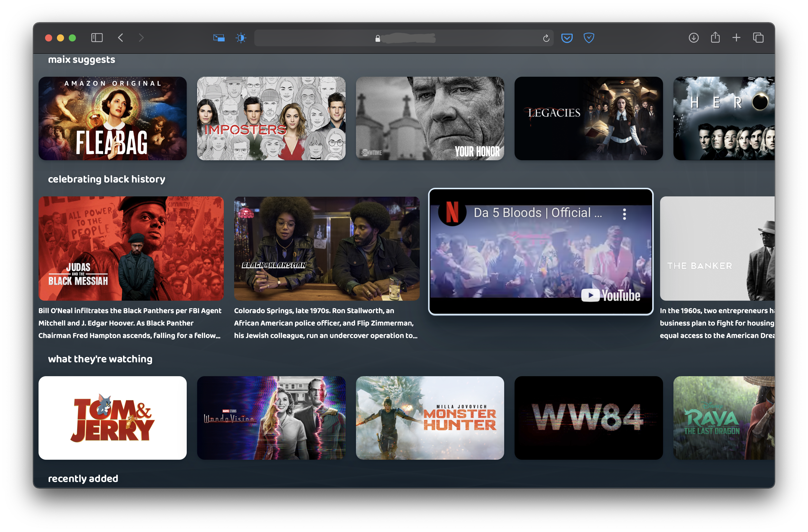Click the Pocket save icon
The height and width of the screenshot is (532, 808).
(567, 38)
